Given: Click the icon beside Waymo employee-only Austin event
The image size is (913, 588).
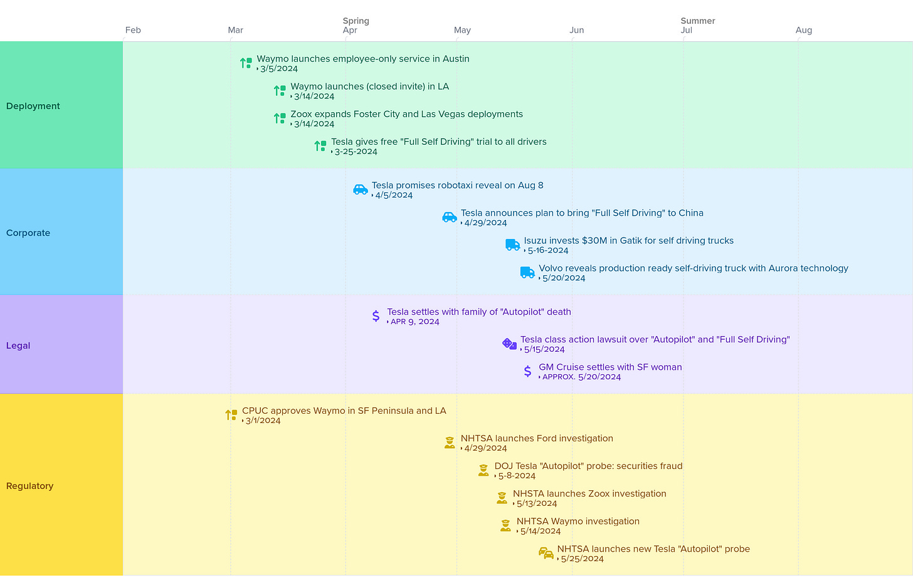Looking at the screenshot, I should [x=246, y=63].
